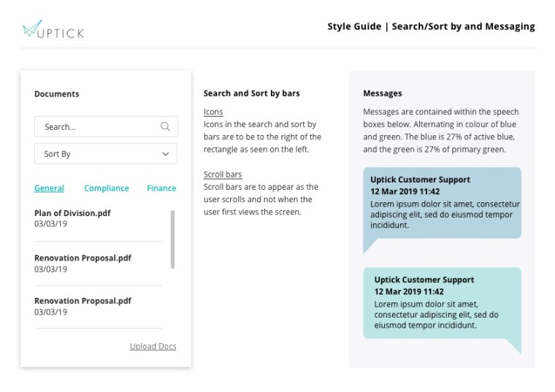
Task: Select the green Customer Support message bubble
Action: click(x=442, y=303)
